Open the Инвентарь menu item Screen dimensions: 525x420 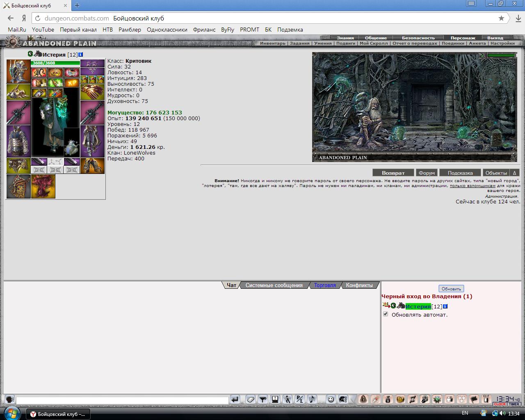pos(272,43)
